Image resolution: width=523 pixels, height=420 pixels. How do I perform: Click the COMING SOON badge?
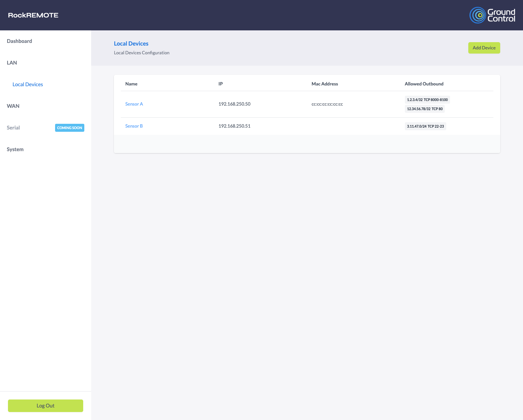[x=70, y=128]
